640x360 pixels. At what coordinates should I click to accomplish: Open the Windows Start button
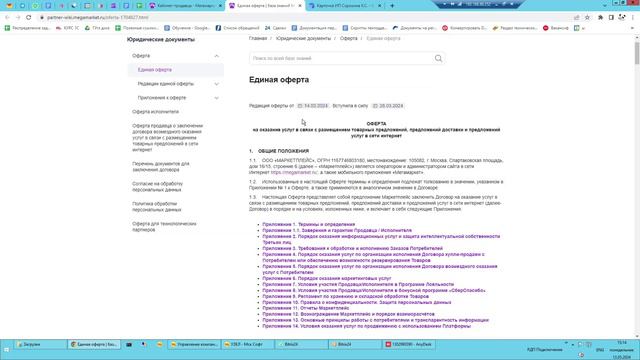click(6, 349)
